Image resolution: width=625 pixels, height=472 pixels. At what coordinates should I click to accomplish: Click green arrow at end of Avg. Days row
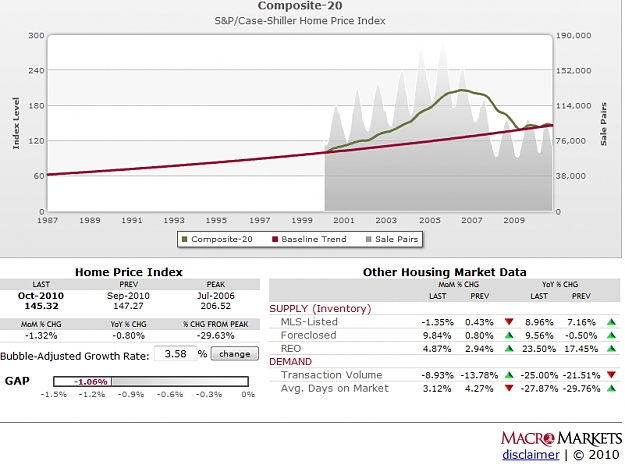611,388
